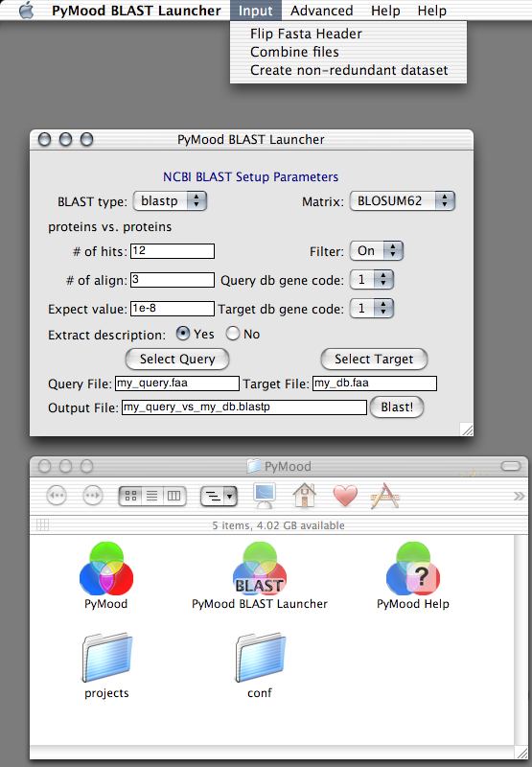
Task: Select Yes for Extract description
Action: click(183, 334)
